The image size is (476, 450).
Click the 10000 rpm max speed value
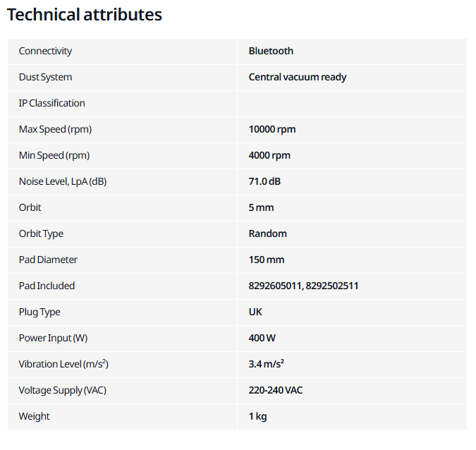point(272,129)
